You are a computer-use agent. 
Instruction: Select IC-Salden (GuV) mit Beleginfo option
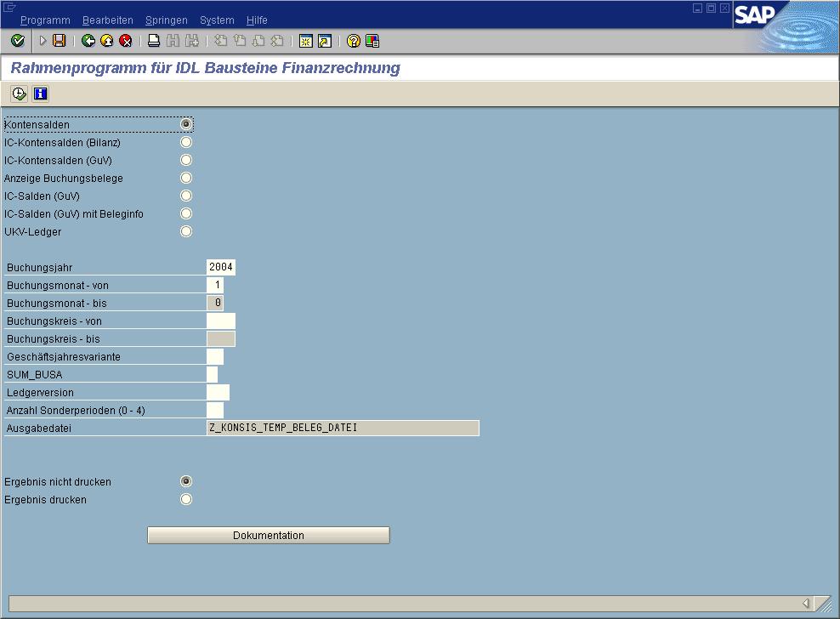pos(186,213)
